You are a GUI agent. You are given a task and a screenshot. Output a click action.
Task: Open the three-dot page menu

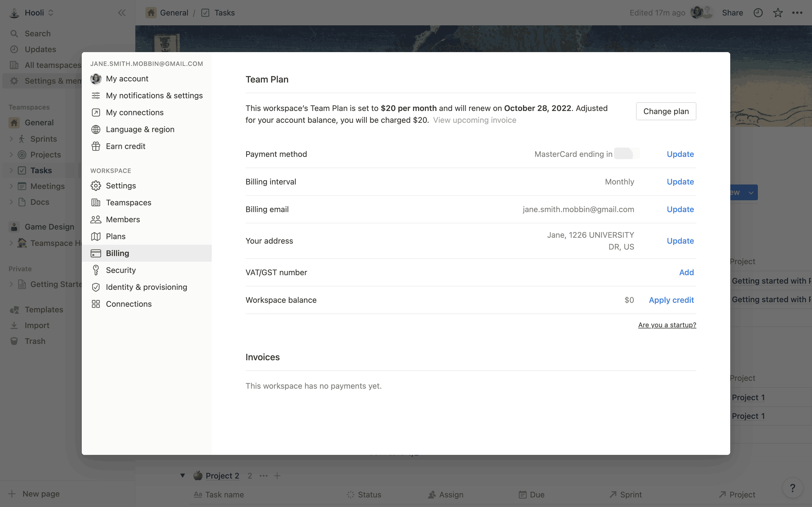(797, 13)
